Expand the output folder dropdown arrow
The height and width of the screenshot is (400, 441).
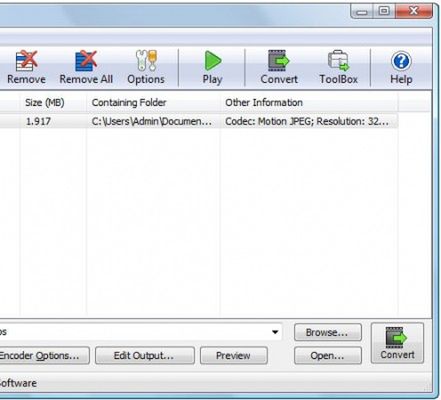pos(275,332)
